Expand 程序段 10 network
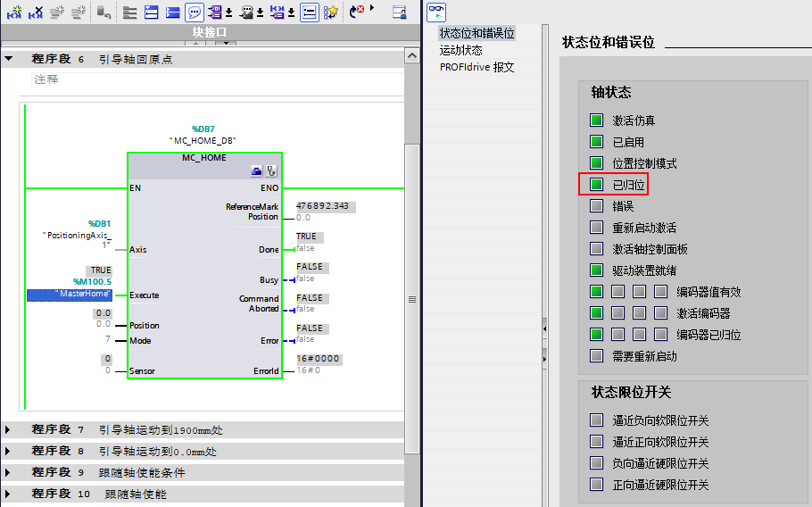This screenshot has width=812, height=507. 7,494
